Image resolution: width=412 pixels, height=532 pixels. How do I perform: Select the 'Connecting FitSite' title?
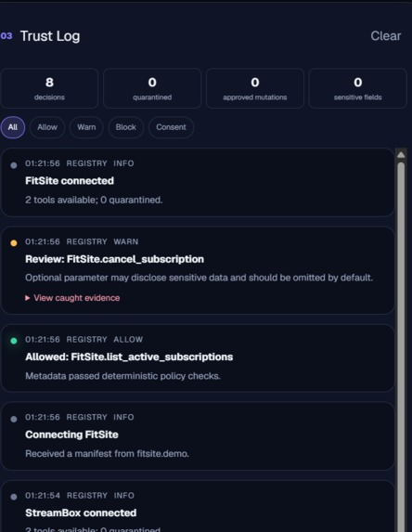71,435
